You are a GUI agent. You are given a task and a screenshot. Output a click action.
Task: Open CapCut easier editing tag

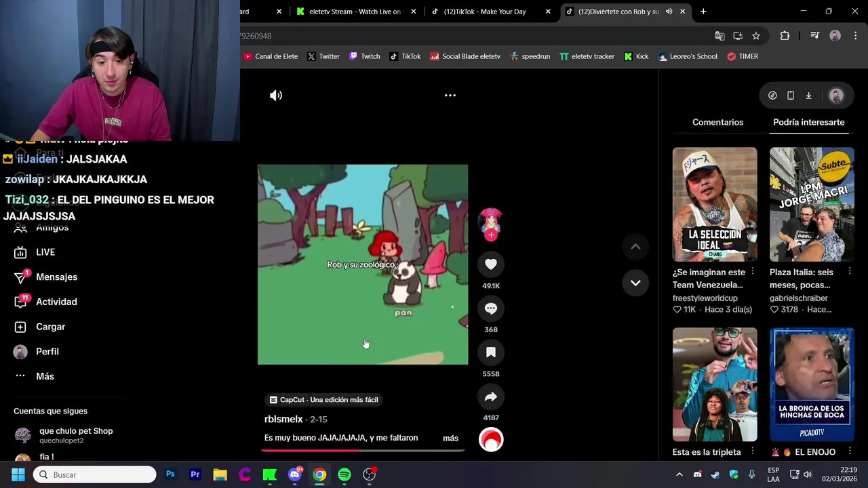pyautogui.click(x=324, y=400)
